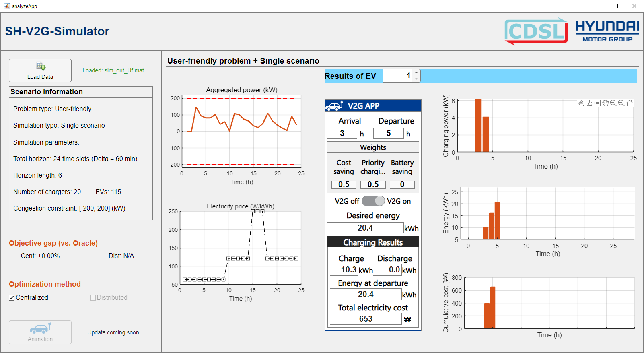Check the Distributed checkbox
Viewport: 644px width, 353px height.
tap(93, 298)
